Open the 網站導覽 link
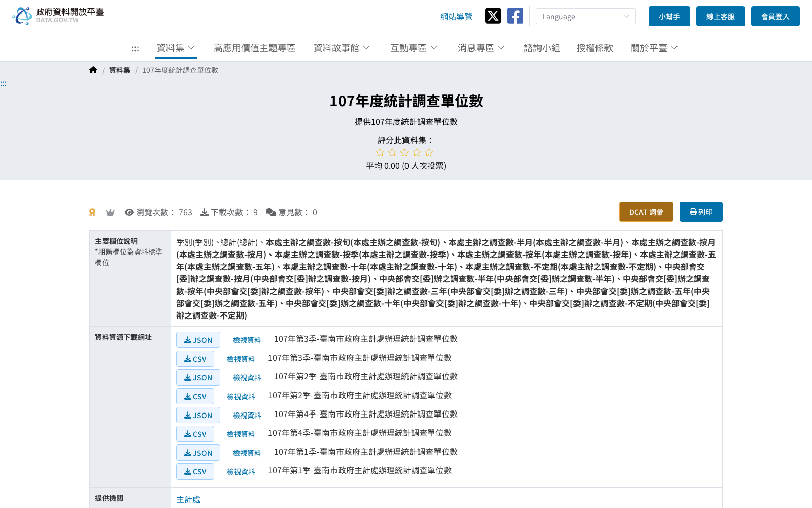 tap(456, 17)
